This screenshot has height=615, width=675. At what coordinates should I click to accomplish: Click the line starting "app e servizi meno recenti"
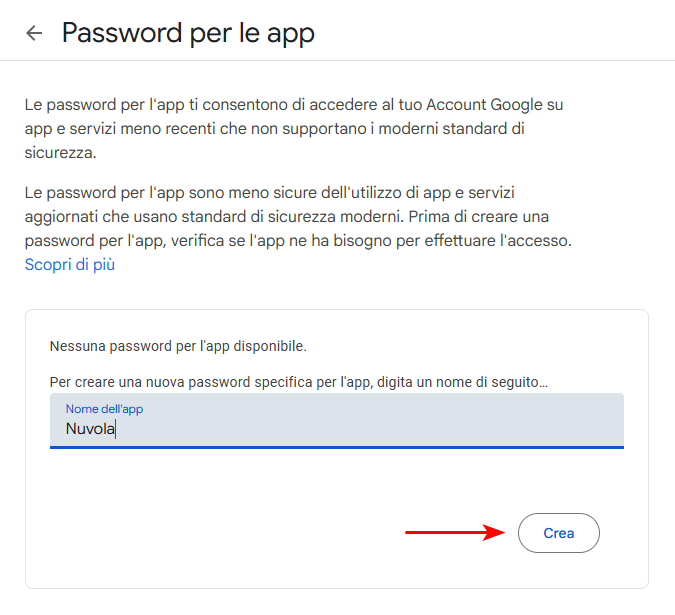(x=275, y=128)
